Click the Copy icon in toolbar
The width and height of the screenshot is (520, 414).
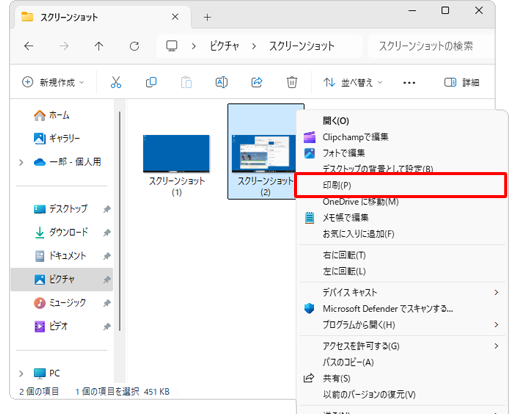(151, 82)
